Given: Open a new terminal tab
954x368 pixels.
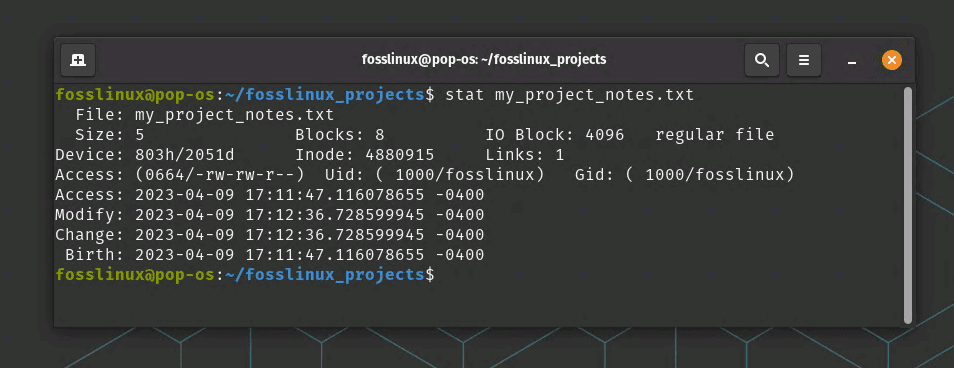Looking at the screenshot, I should 78,60.
